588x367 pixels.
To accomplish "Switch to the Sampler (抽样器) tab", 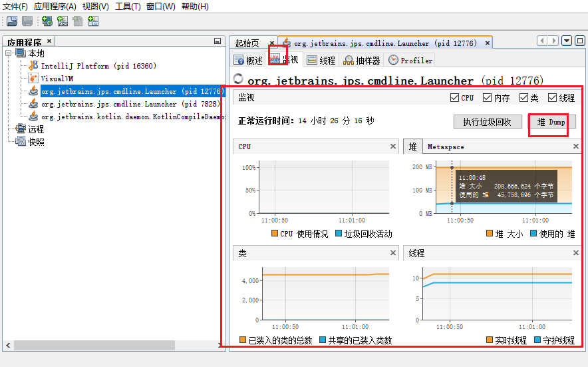I will point(361,60).
